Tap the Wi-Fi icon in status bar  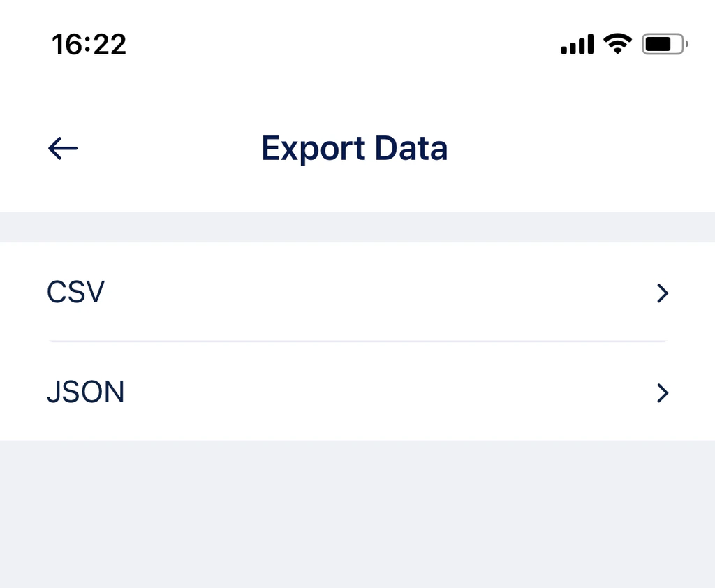pos(617,43)
